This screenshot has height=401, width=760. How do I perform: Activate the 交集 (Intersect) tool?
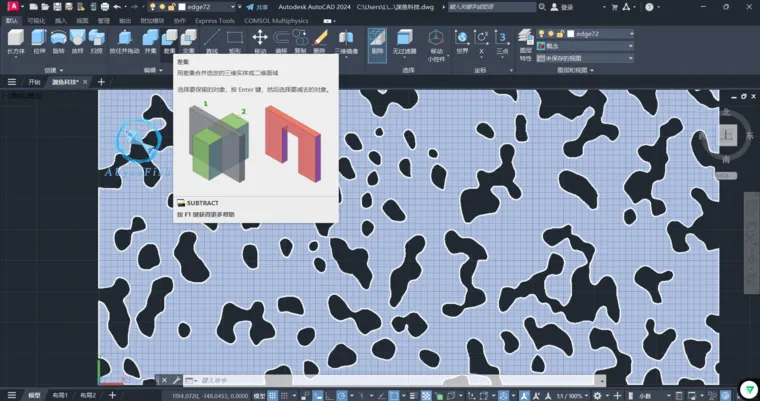coord(188,41)
